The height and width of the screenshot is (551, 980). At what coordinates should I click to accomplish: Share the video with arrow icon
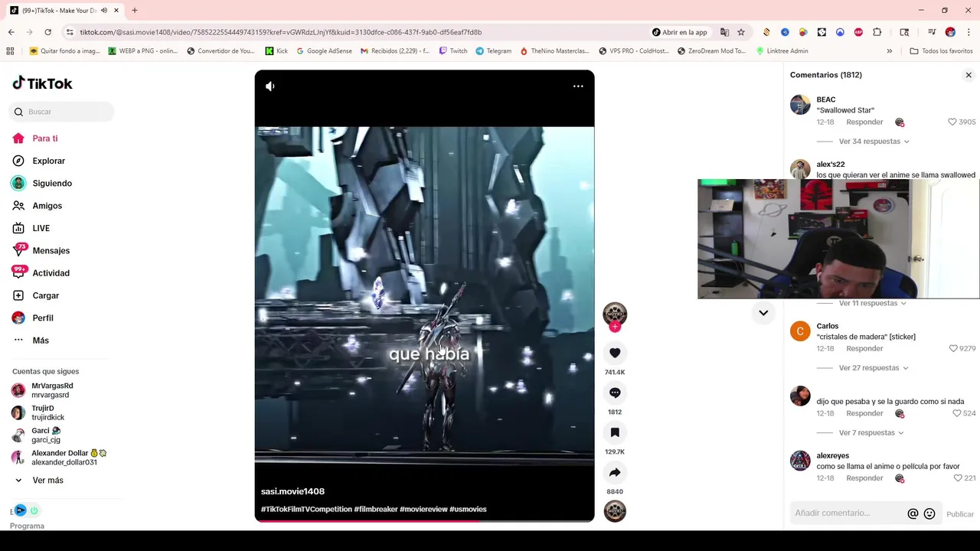pos(615,472)
